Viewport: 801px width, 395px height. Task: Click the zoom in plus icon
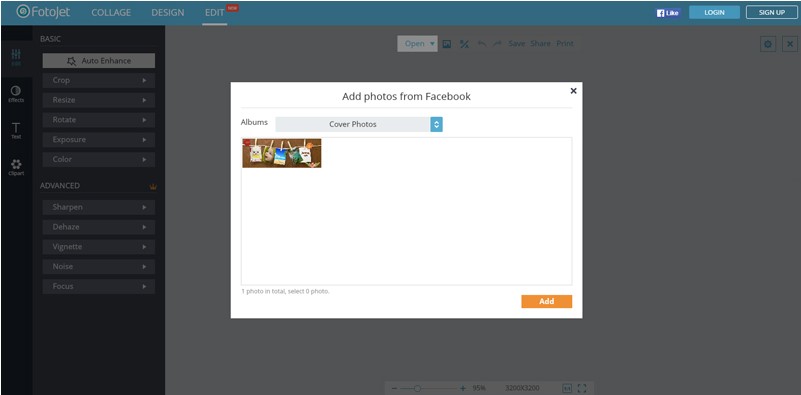[463, 388]
